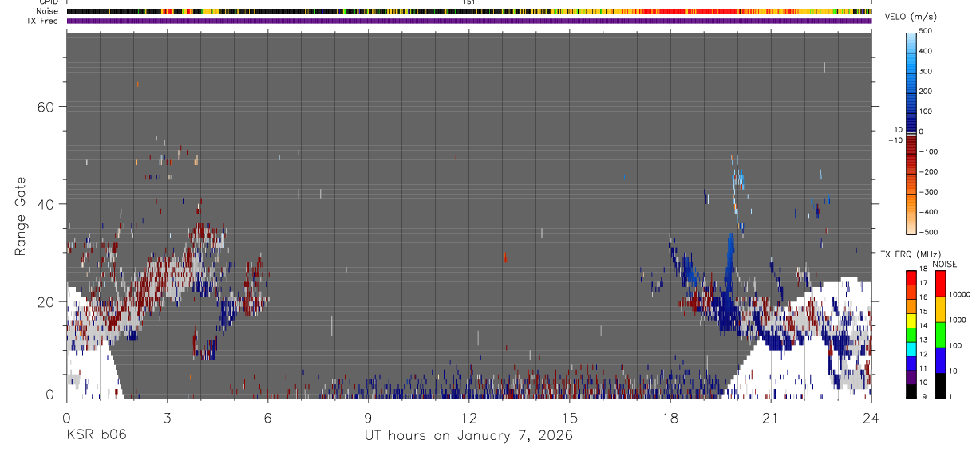
Task: Click hour tick '15' on time axis
Action: [570, 417]
